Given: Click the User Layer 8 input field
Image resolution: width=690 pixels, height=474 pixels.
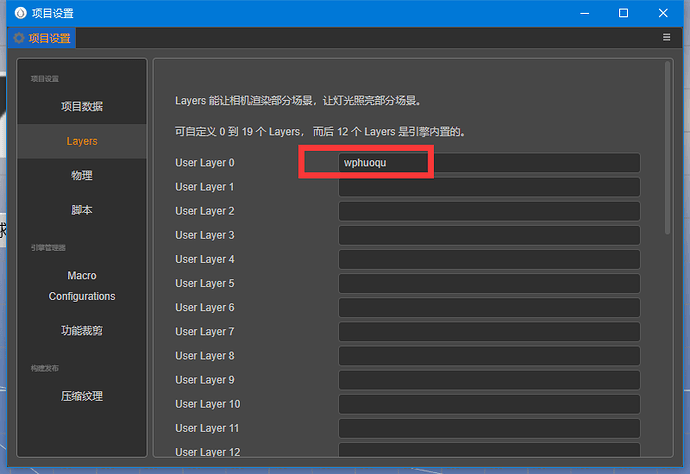Looking at the screenshot, I should pyautogui.click(x=489, y=356).
